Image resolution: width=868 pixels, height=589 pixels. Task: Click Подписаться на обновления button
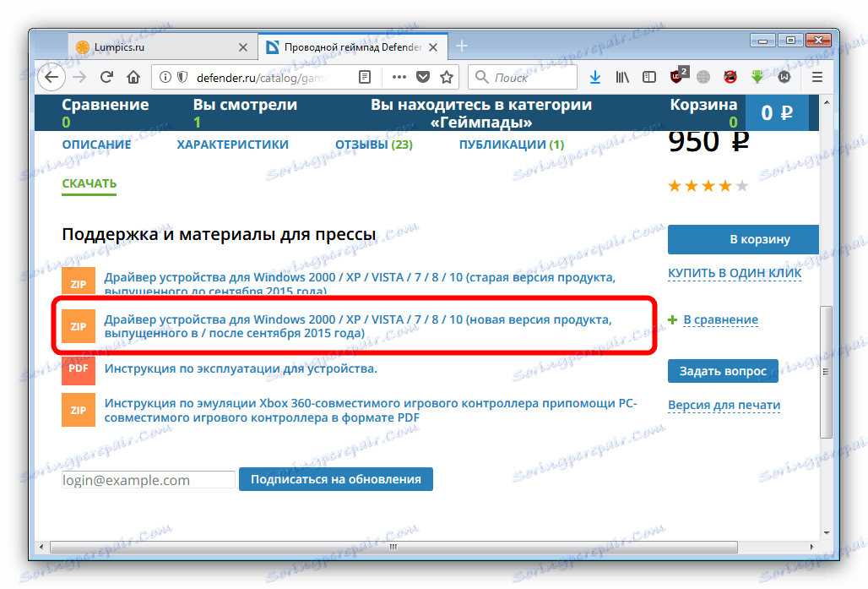coord(336,479)
